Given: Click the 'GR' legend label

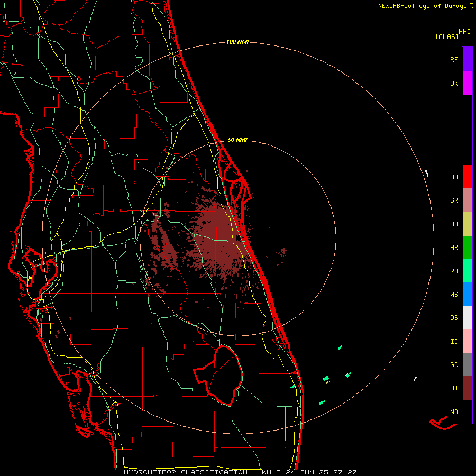Looking at the screenshot, I should click(454, 200).
